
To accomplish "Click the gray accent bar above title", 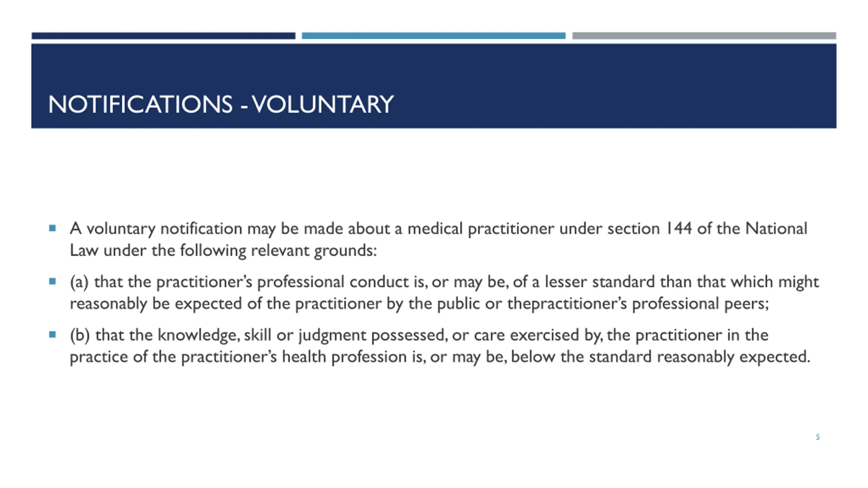I will [704, 36].
